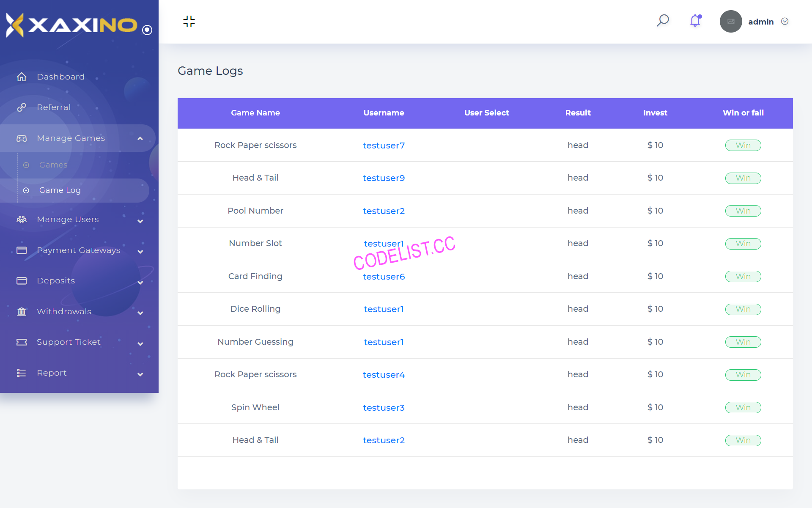Screen dimensions: 812x508
Task: Click the Result column header
Action: coord(578,113)
